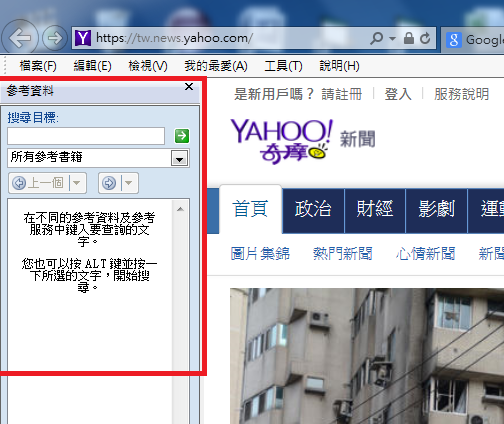Open the 工具(T) menu
Image resolution: width=504 pixels, height=424 pixels.
pyautogui.click(x=283, y=66)
